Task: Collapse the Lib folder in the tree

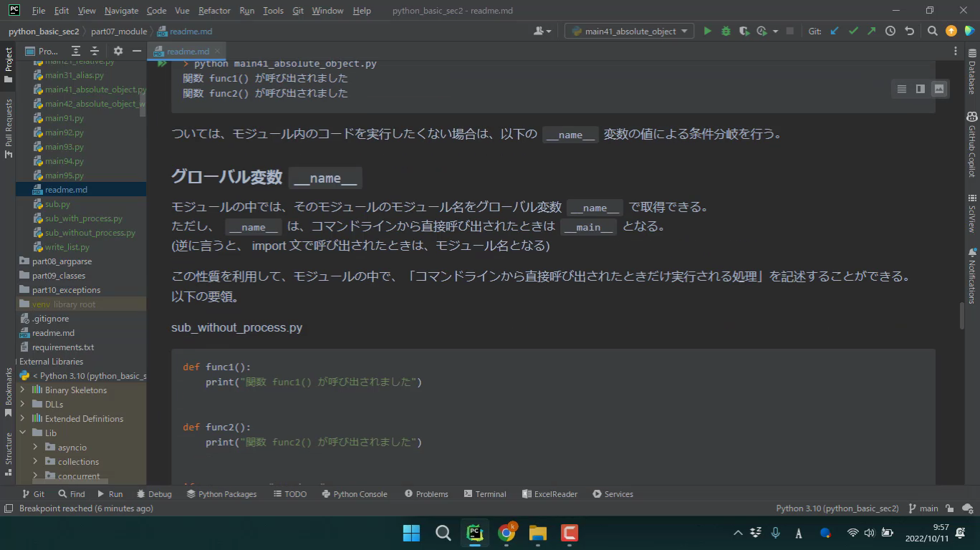Action: click(x=22, y=433)
